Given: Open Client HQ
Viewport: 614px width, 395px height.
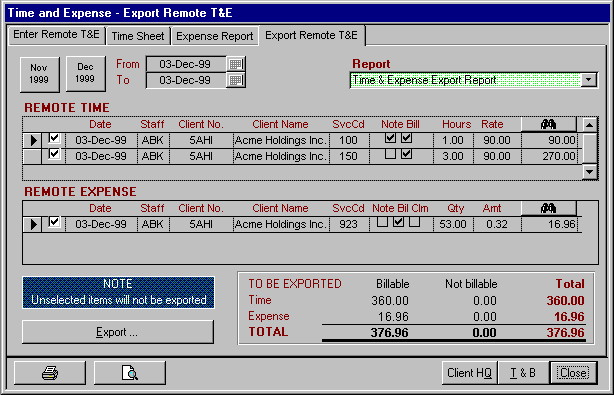Looking at the screenshot, I should pyautogui.click(x=470, y=373).
